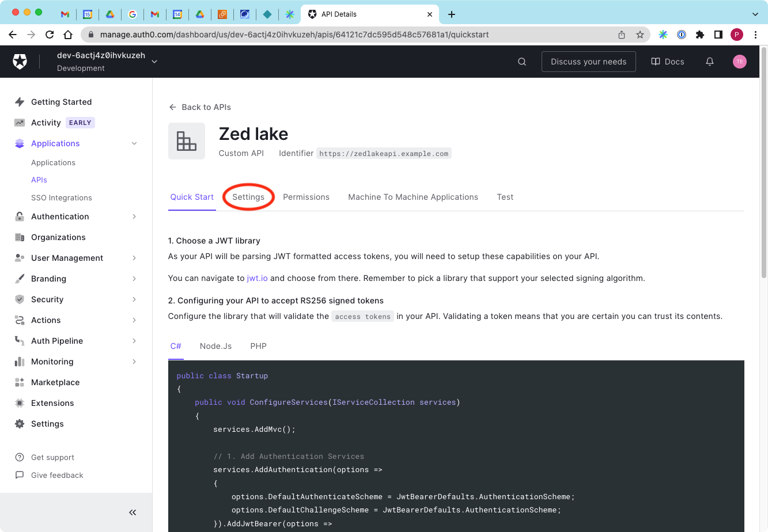Open the TE user avatar menu
Screen dimensions: 768x532
tap(740, 62)
